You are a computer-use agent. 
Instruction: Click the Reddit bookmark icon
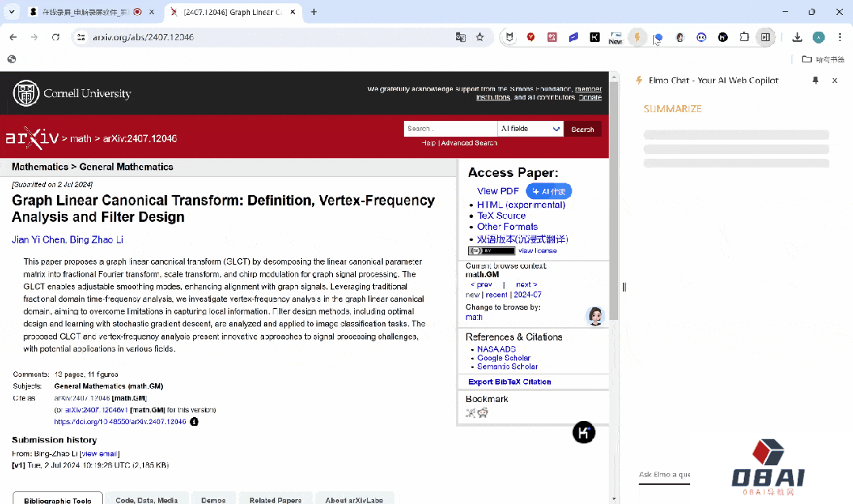click(482, 412)
